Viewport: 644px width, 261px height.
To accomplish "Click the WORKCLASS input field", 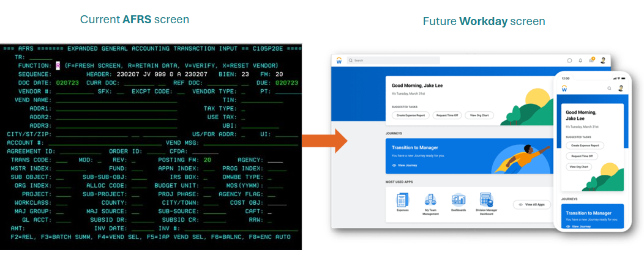I will click(x=62, y=203).
